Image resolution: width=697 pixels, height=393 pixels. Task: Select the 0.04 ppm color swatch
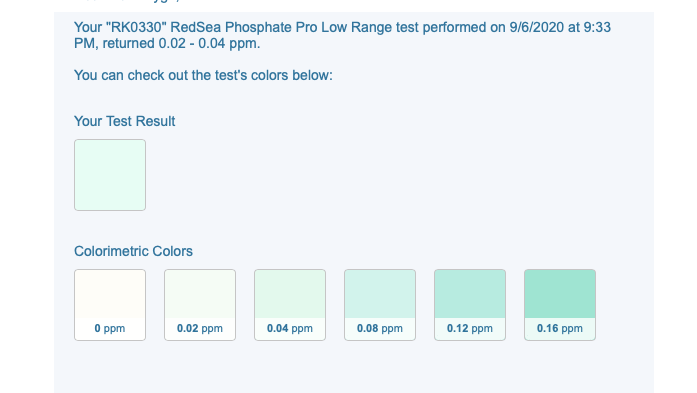290,305
